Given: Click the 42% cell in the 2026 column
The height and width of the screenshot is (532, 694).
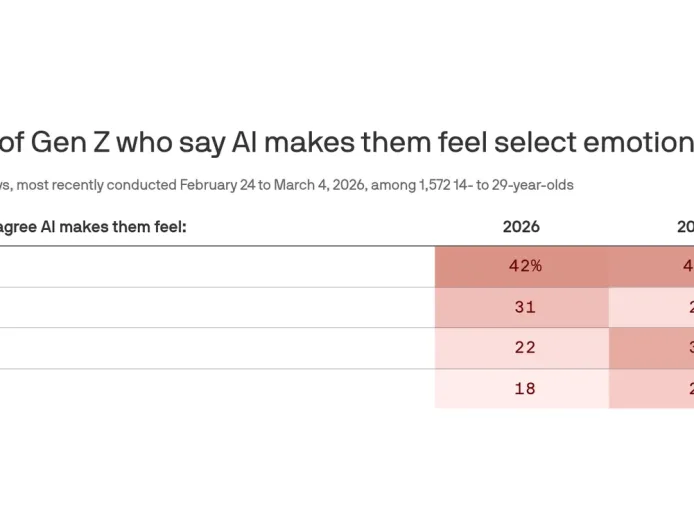Looking at the screenshot, I should [x=521, y=267].
